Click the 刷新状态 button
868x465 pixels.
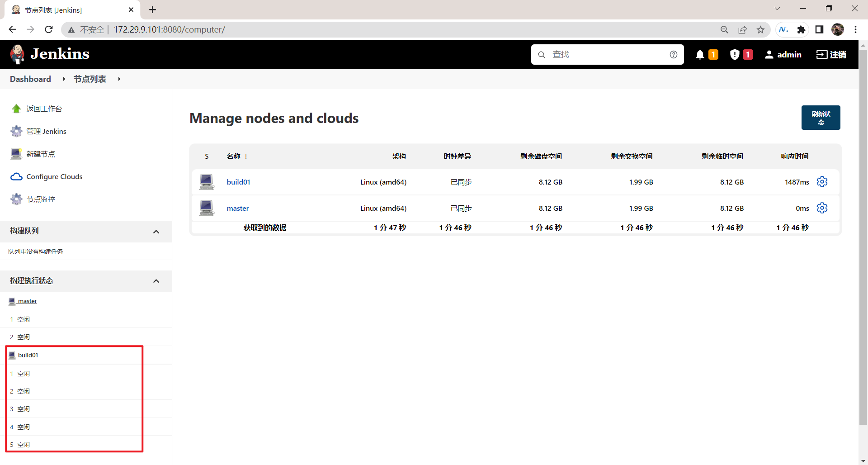(821, 118)
